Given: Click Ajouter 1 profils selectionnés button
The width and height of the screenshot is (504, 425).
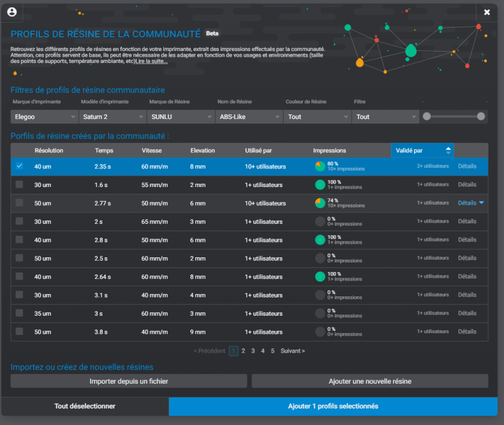Looking at the screenshot, I should pyautogui.click(x=333, y=406).
